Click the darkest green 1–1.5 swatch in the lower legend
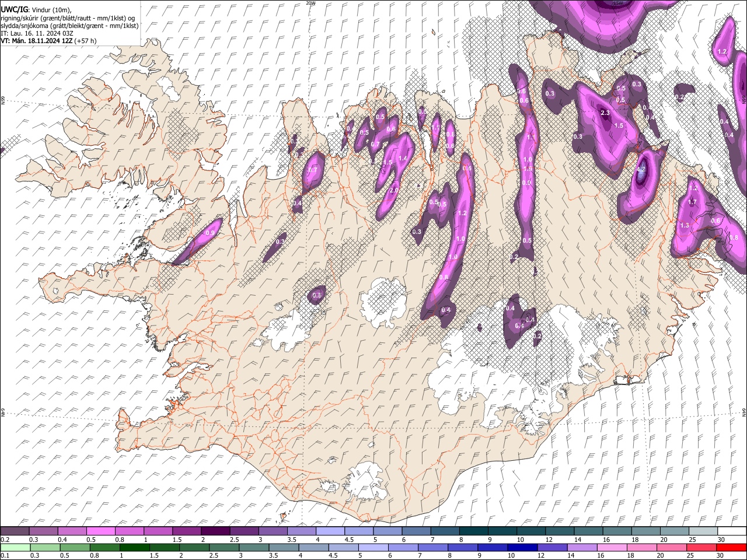Screen dimensions: 747x560 pos(134,547)
